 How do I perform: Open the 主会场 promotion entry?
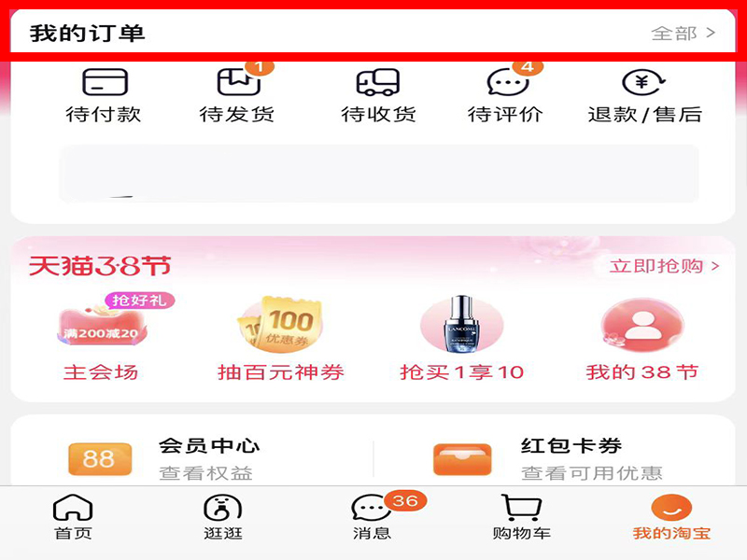click(101, 338)
